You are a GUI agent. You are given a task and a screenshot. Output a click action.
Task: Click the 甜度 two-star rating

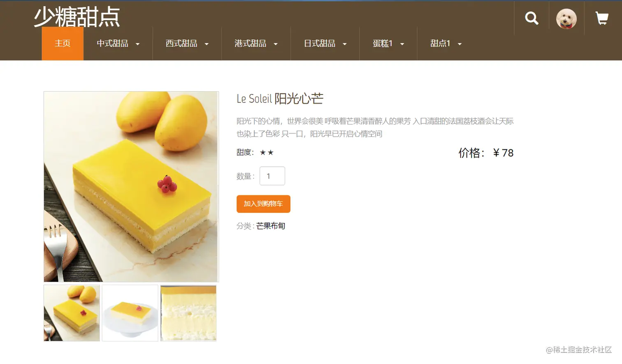(267, 153)
